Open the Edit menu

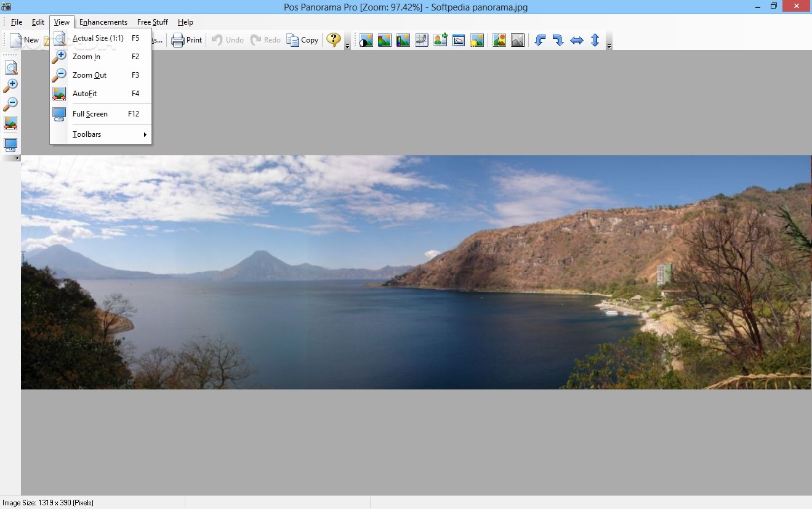(x=38, y=22)
